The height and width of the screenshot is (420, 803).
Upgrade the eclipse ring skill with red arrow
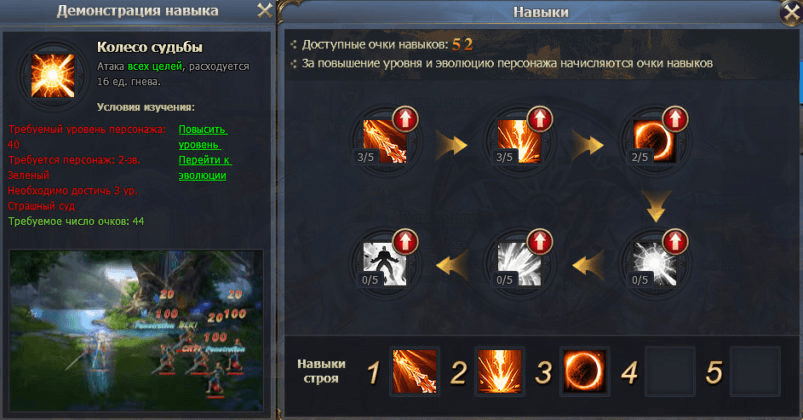[675, 119]
